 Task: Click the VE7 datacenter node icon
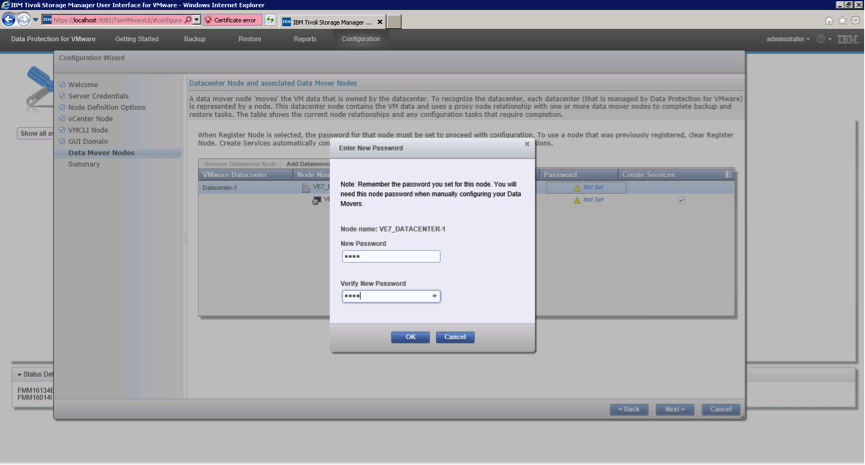306,188
